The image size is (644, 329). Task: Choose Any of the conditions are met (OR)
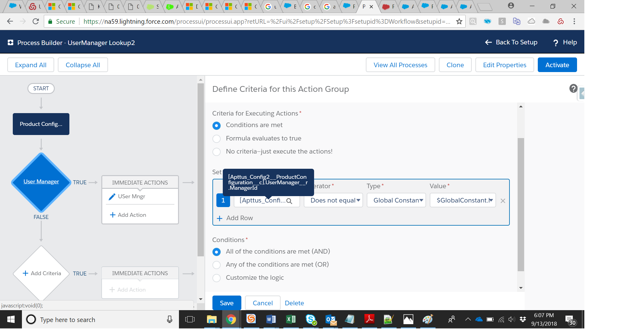tap(216, 265)
